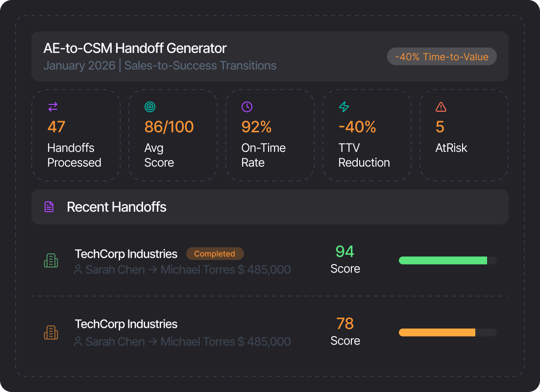Open the Recent Handoffs section header

tap(270, 207)
